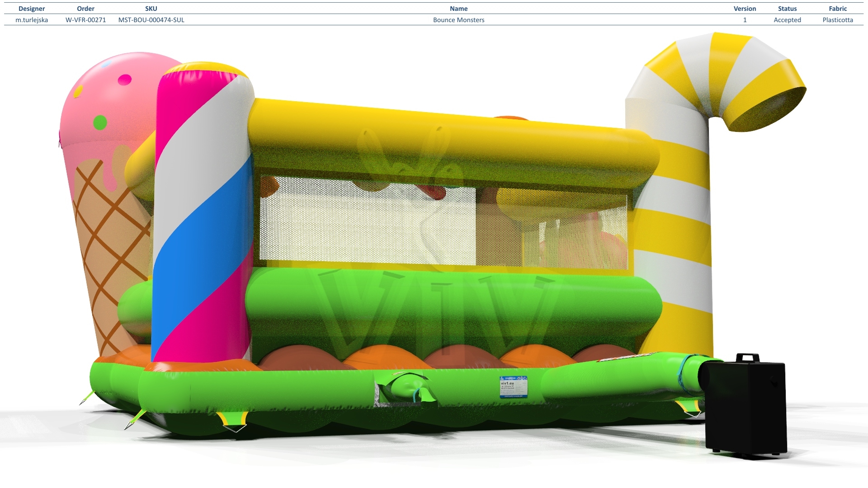Click the pink-blue swirl candy column
This screenshot has height=488, width=868.
pyautogui.click(x=203, y=212)
